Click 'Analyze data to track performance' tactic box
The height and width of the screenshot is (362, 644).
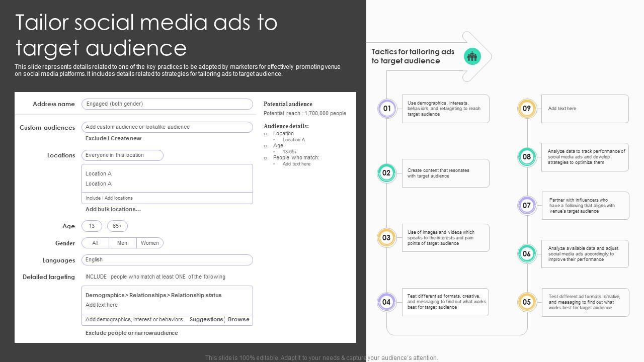[585, 157]
